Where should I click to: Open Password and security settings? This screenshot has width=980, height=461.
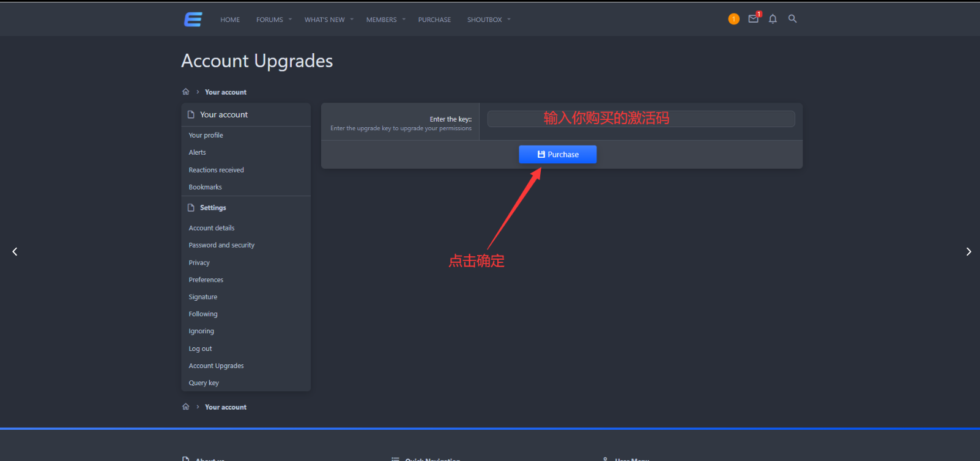point(221,245)
